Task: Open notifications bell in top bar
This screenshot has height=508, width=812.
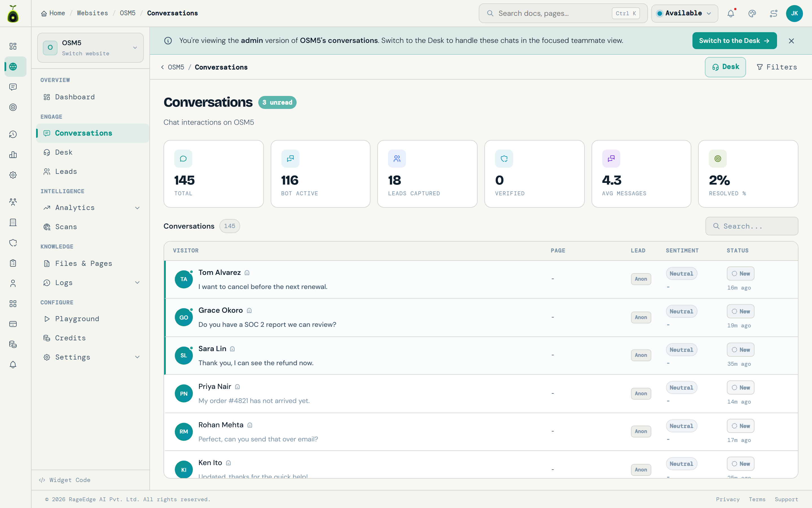Action: point(731,14)
